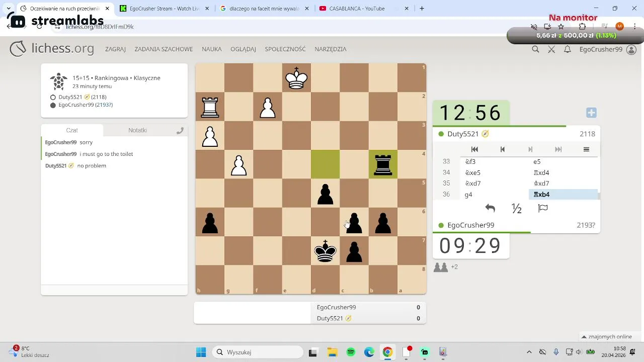Open the ZAGRAJ menu
This screenshot has width=644, height=362.
tap(115, 49)
